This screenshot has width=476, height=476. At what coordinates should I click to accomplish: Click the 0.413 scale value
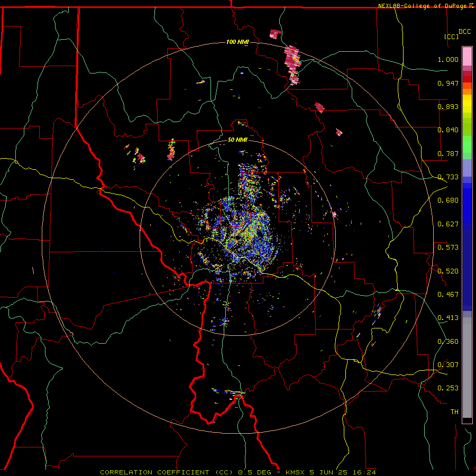point(448,318)
